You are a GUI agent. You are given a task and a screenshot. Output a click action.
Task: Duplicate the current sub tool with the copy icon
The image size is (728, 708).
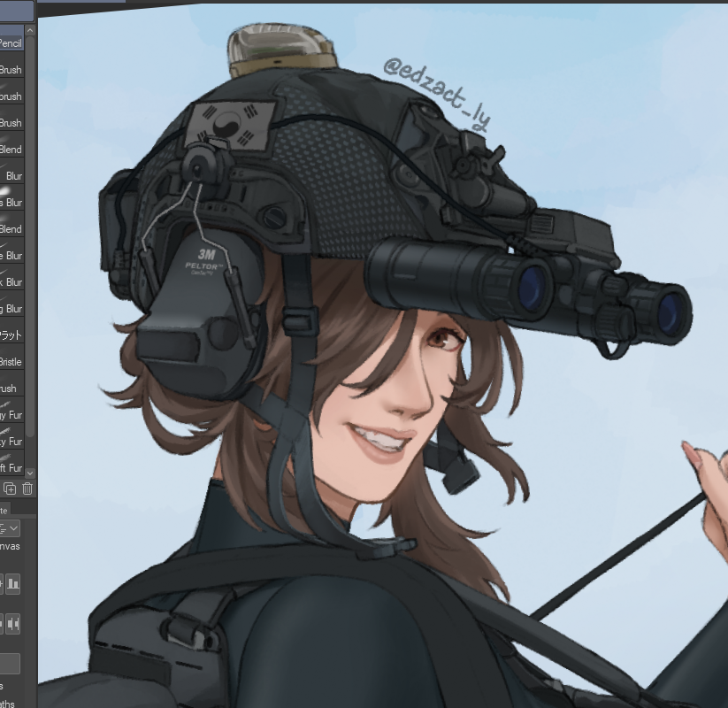(x=9, y=489)
